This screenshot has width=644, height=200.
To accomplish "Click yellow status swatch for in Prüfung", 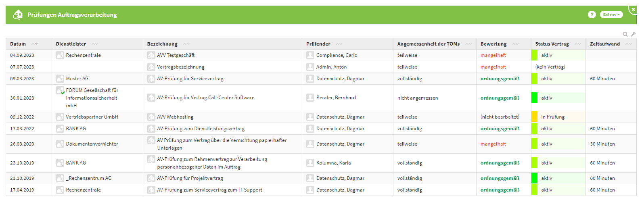I will pos(535,117).
